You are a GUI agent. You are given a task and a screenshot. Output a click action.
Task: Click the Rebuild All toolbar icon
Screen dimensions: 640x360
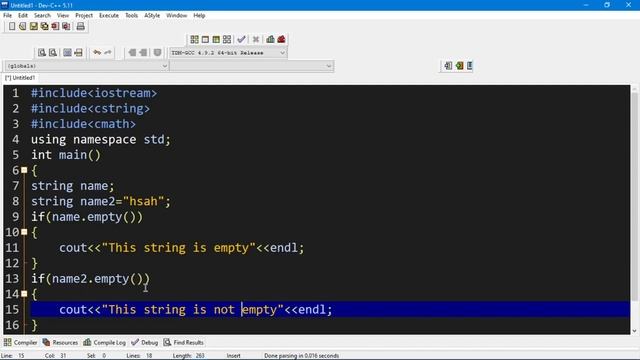[x=227, y=39]
